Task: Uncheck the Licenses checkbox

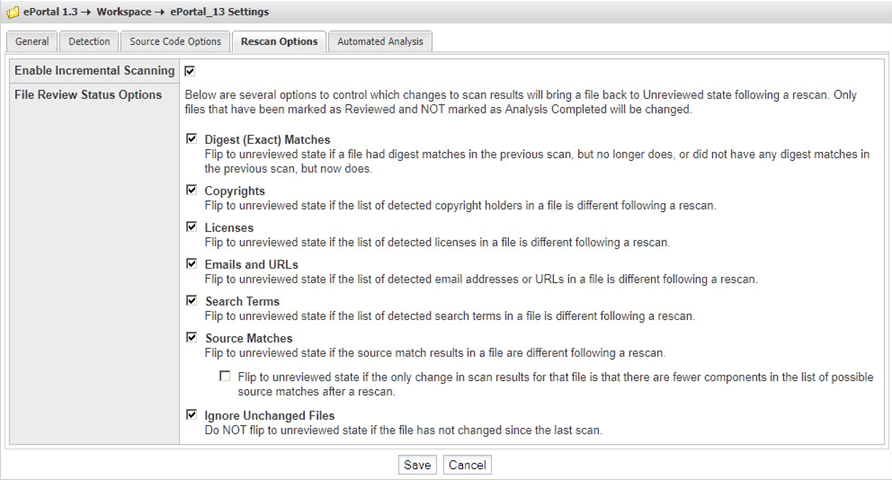Action: click(x=191, y=227)
